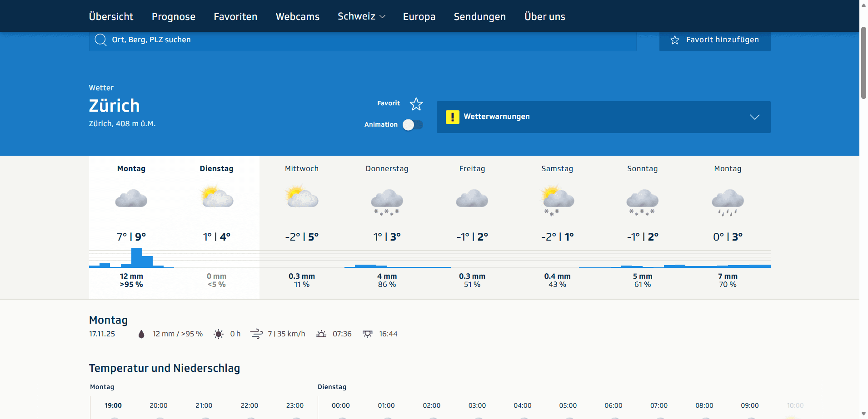The width and height of the screenshot is (868, 419).
Task: Click the page vertical scrollbar thumb
Action: click(x=863, y=63)
